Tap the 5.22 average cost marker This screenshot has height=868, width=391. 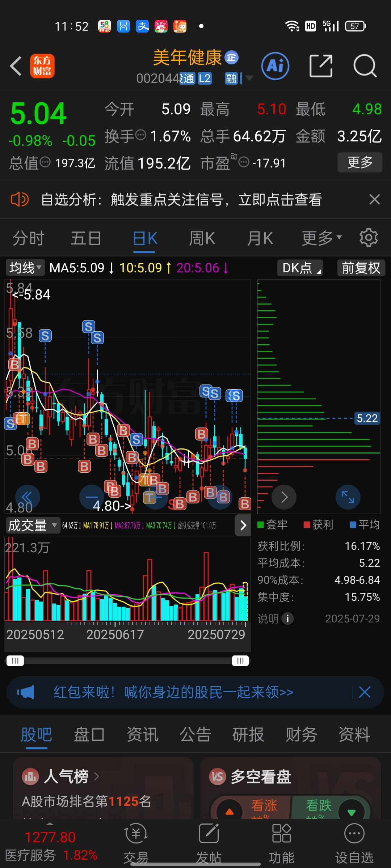point(367,418)
